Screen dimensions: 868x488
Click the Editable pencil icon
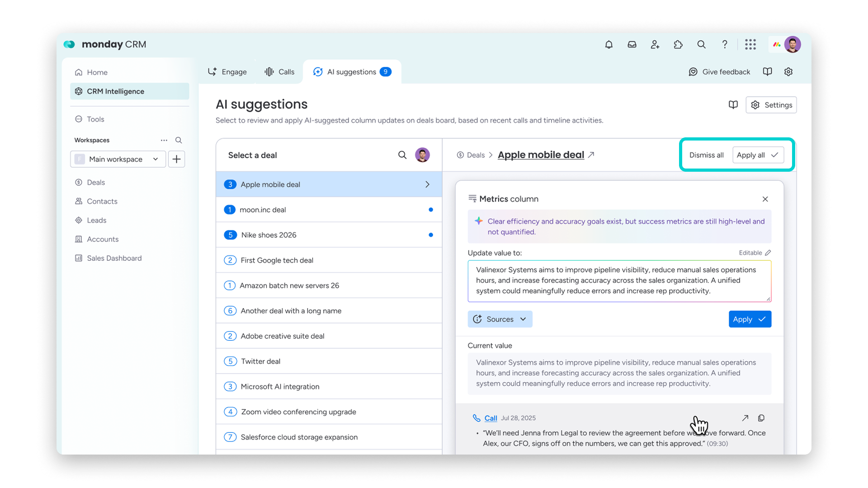[768, 253]
